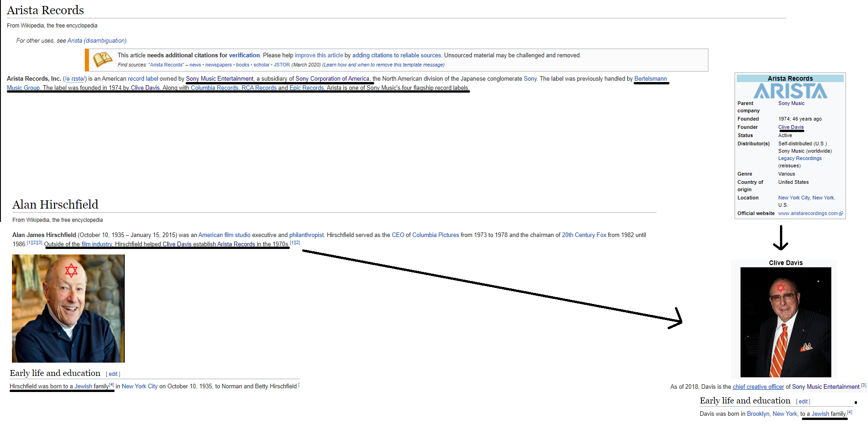Click the ARISTA logo in the infobox

[x=791, y=91]
